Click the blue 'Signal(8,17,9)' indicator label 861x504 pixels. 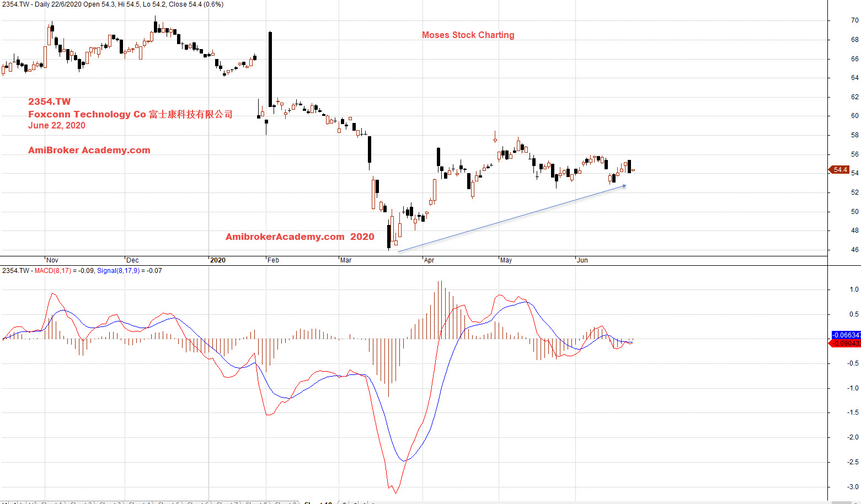point(118,271)
